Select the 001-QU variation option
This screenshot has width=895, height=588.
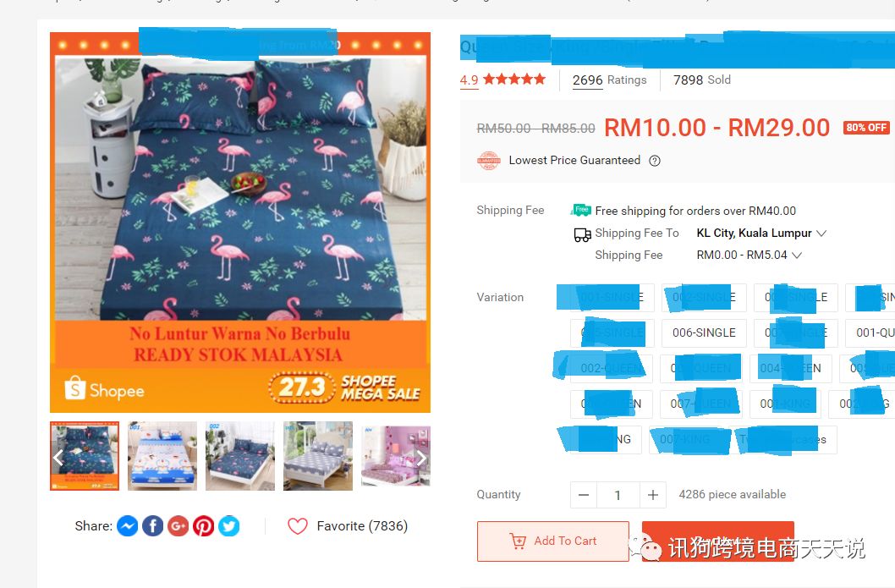pyautogui.click(x=872, y=332)
